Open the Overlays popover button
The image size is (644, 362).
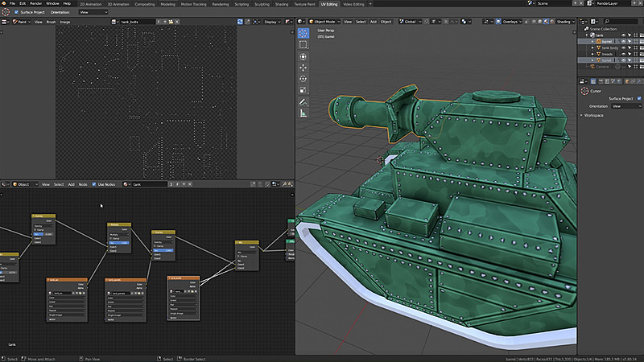point(510,22)
